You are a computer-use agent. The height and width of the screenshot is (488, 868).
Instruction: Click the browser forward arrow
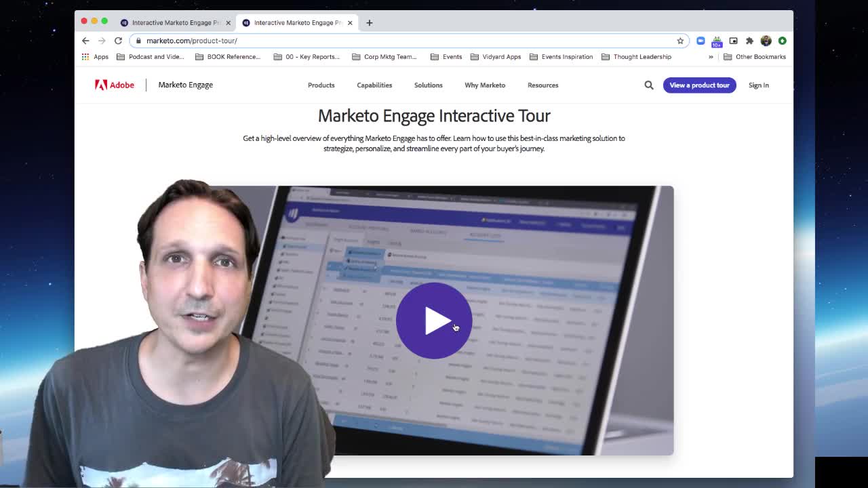[102, 41]
